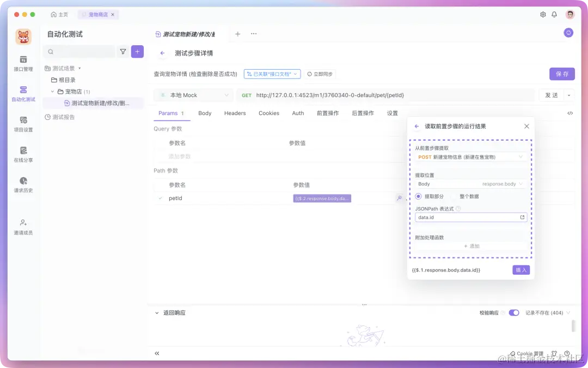This screenshot has width=588, height=368.
Task: Click the filter icon above the test tree
Action: pos(124,51)
